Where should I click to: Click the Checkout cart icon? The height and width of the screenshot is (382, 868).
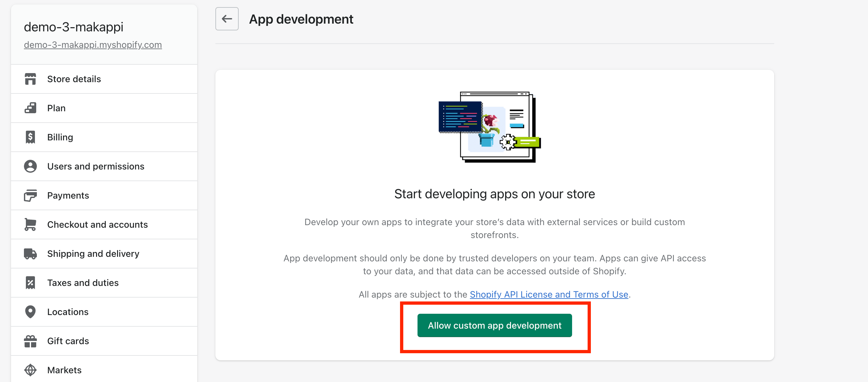(x=30, y=224)
